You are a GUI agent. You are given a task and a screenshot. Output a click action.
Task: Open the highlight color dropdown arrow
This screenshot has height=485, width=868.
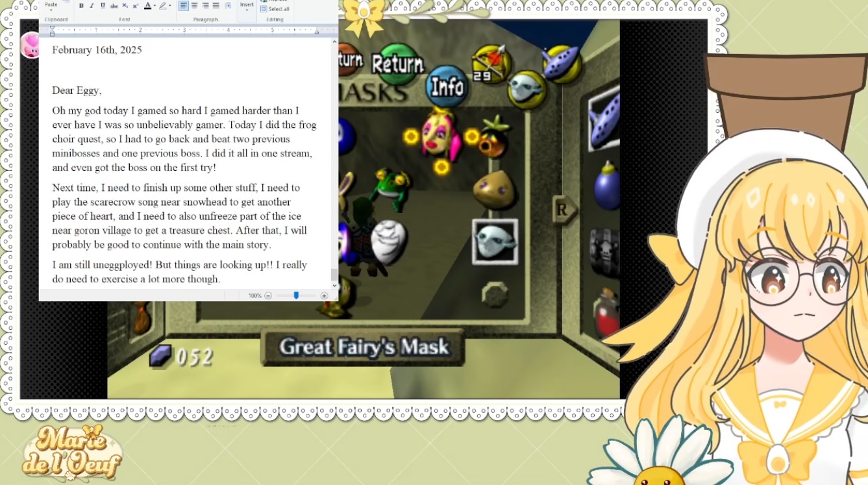(170, 6)
